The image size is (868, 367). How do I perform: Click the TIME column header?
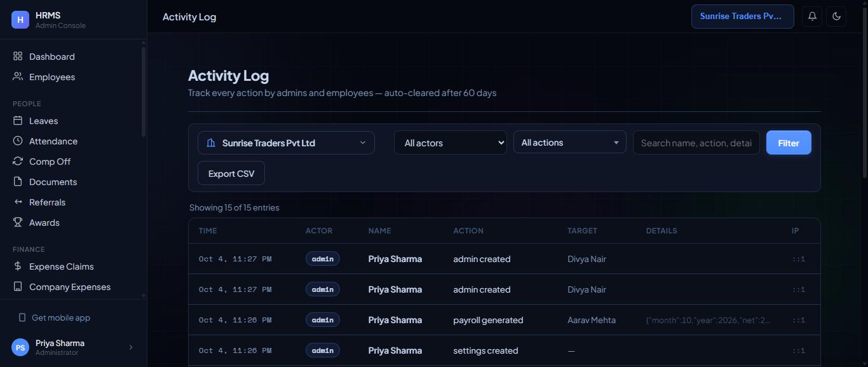[x=208, y=231]
